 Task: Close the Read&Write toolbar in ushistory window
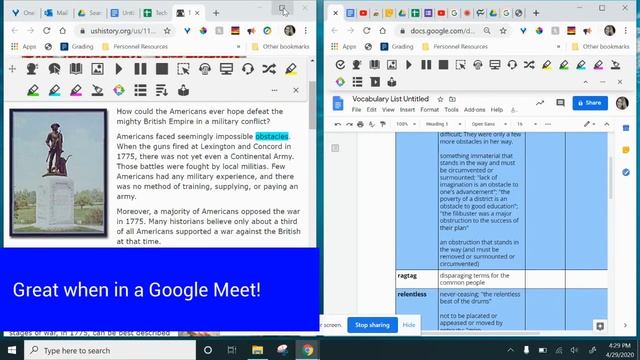click(x=296, y=90)
